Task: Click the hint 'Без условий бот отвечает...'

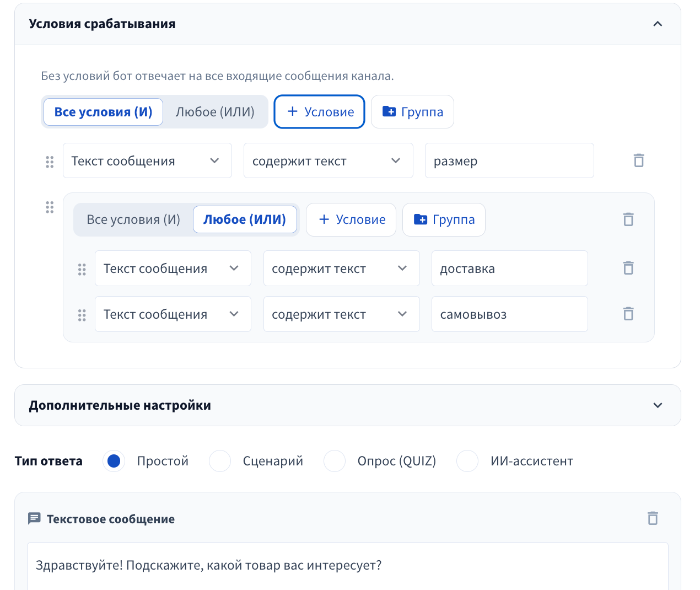Action: (217, 76)
